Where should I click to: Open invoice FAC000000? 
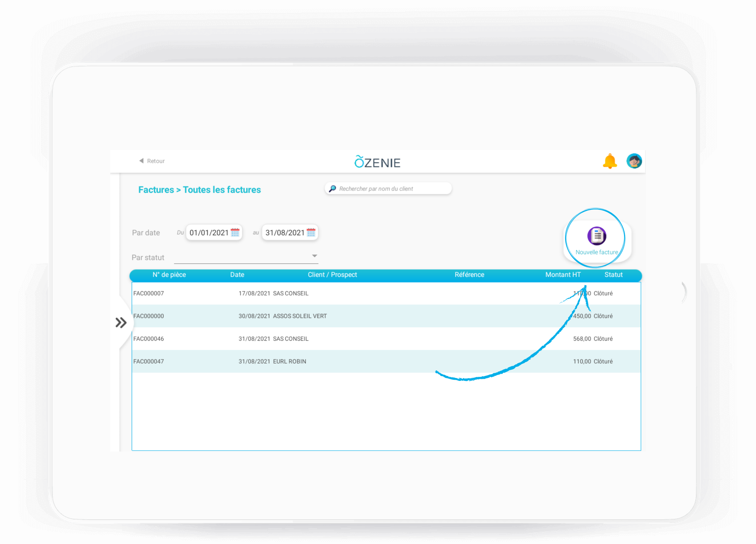click(148, 316)
